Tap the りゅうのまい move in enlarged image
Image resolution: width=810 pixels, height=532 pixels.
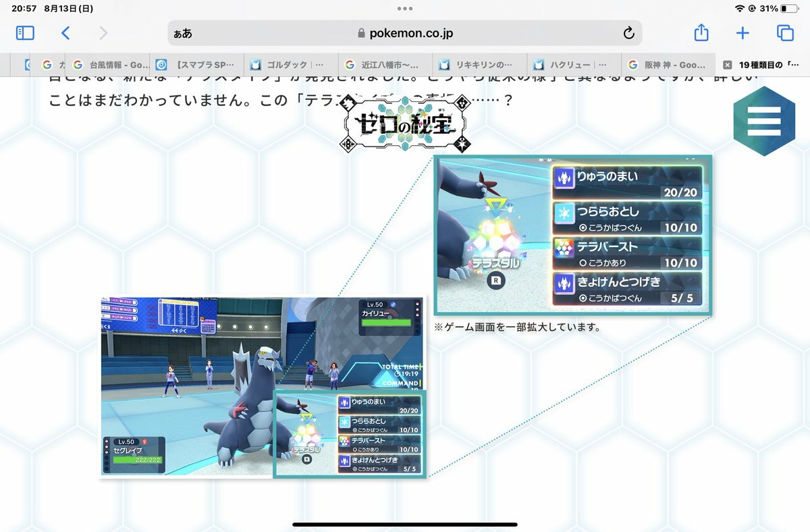point(627,183)
